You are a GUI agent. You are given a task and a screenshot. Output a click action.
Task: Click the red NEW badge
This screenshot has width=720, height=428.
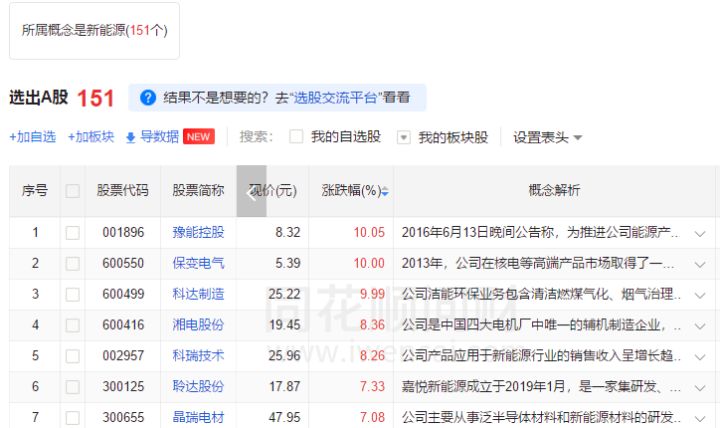198,136
